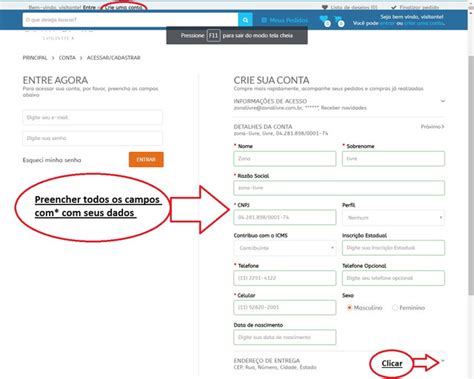Open the Perfil dropdown

[x=393, y=218]
